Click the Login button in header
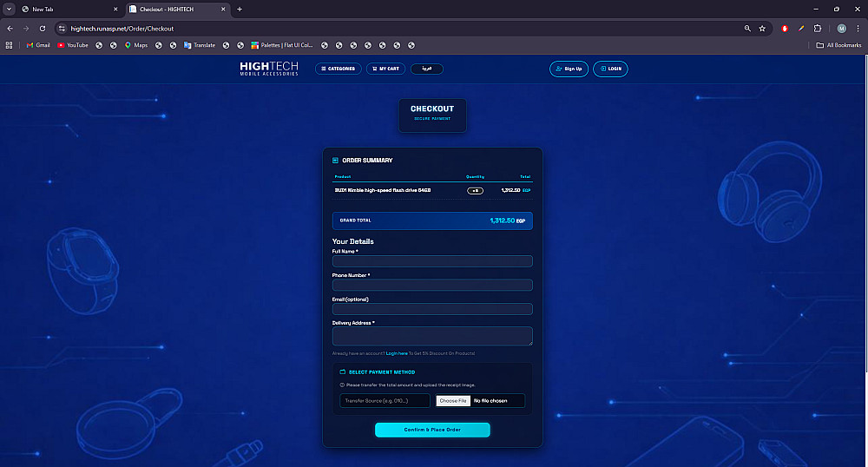The height and width of the screenshot is (467, 868). [610, 69]
